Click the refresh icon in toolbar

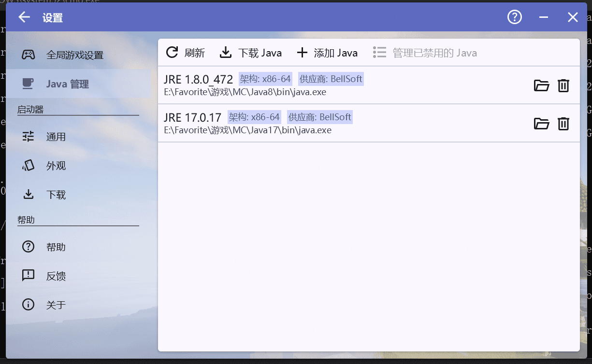172,53
